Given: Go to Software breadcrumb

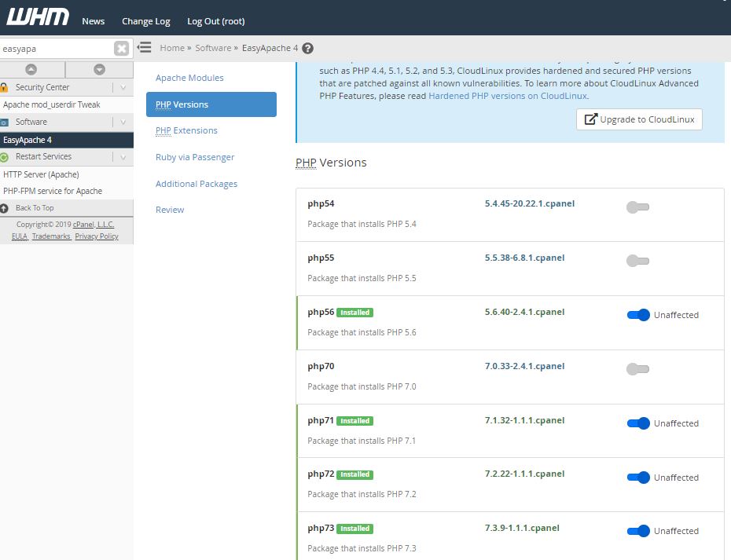Looking at the screenshot, I should [x=213, y=48].
